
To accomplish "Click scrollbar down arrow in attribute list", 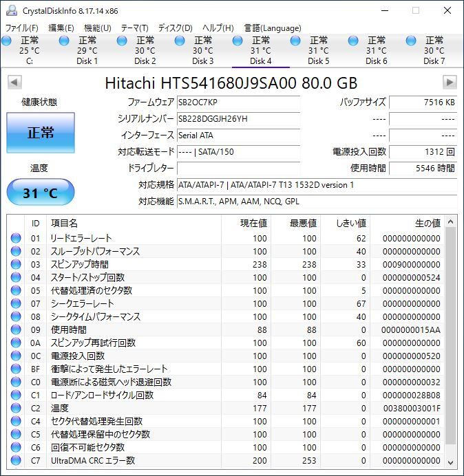I will tap(451, 463).
